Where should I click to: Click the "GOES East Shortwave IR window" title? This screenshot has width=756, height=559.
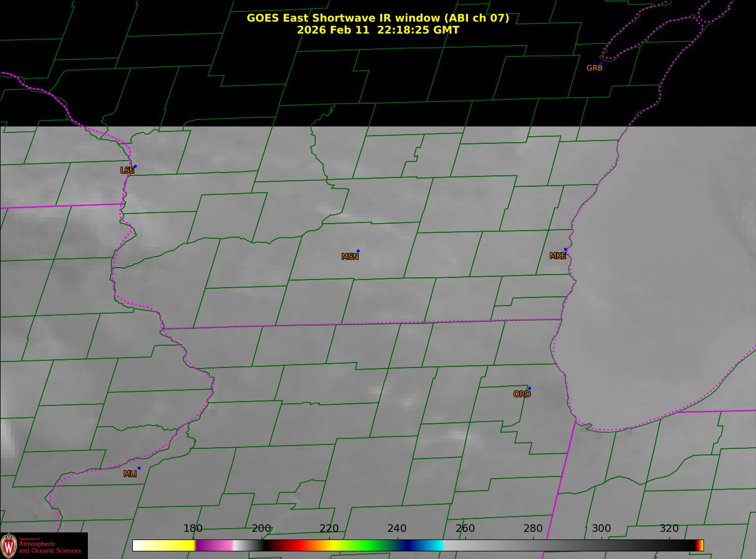coord(378,18)
